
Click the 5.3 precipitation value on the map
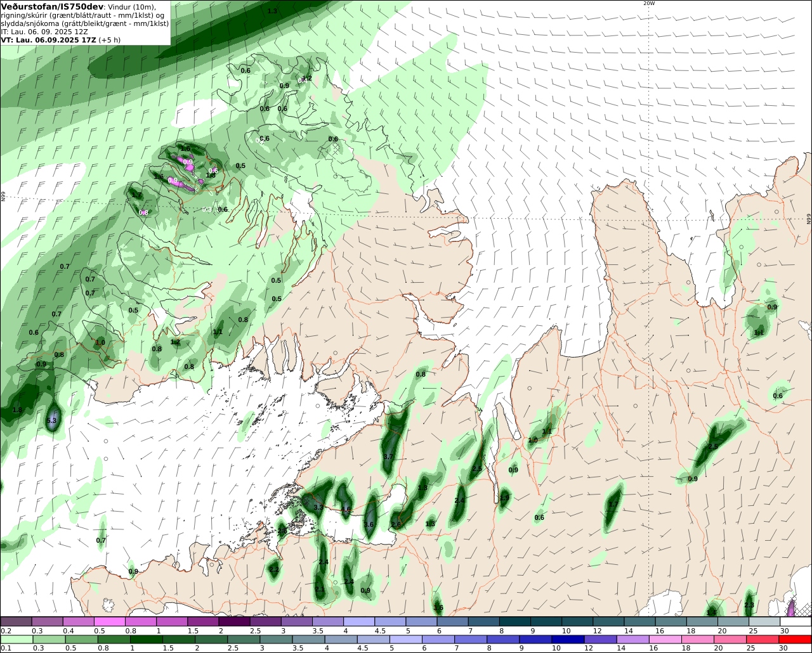pyautogui.click(x=52, y=421)
